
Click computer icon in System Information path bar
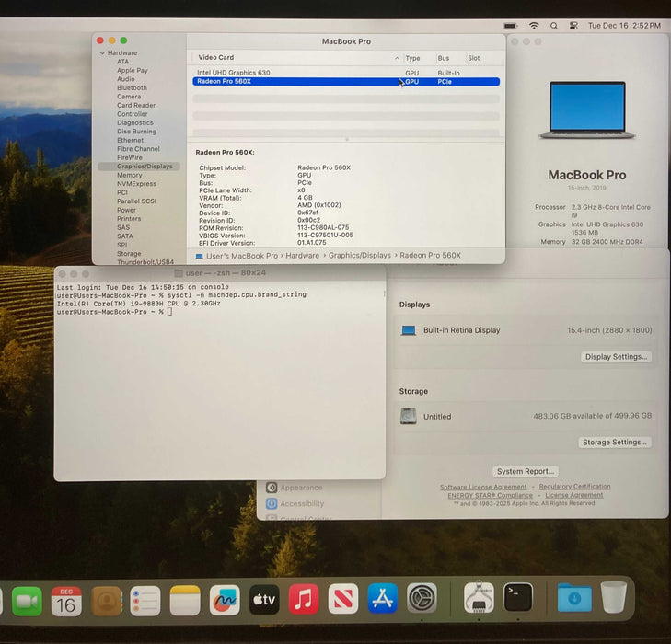199,256
